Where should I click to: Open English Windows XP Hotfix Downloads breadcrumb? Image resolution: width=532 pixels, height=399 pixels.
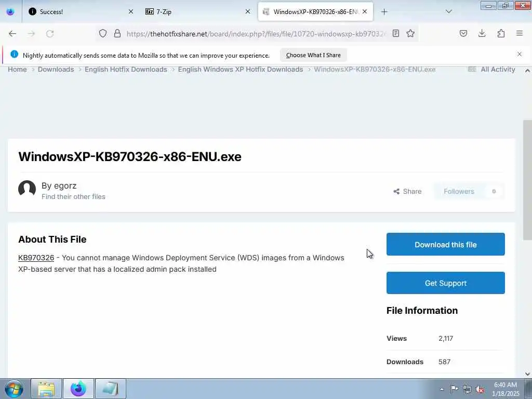pos(241,69)
